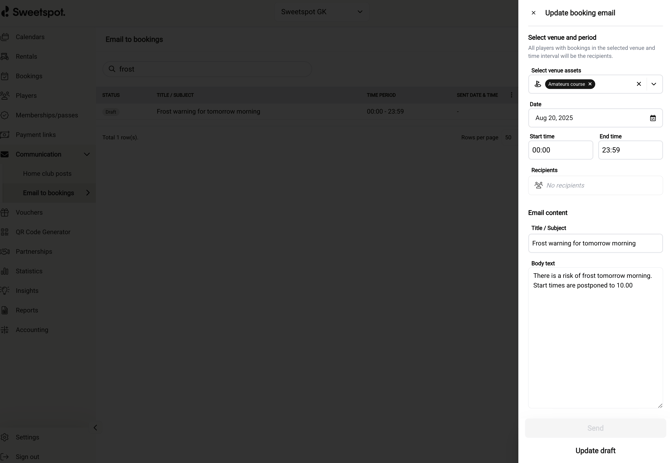Image resolution: width=670 pixels, height=463 pixels.
Task: Remove the Amateurs course chip
Action: tap(590, 84)
